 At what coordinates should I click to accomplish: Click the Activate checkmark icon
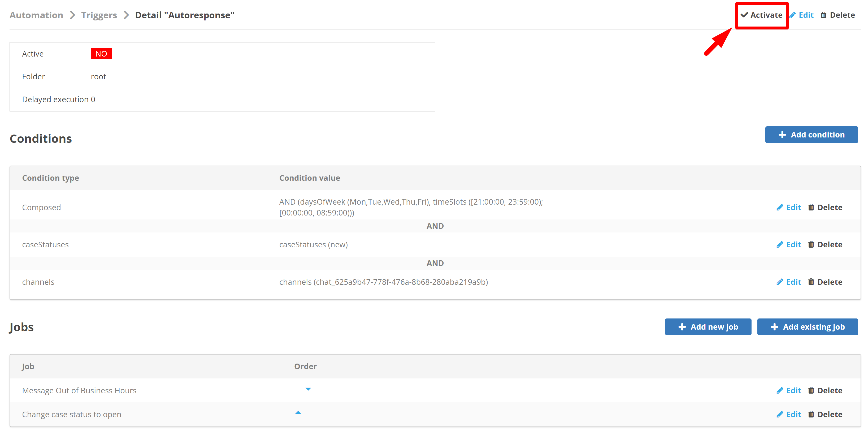click(744, 15)
